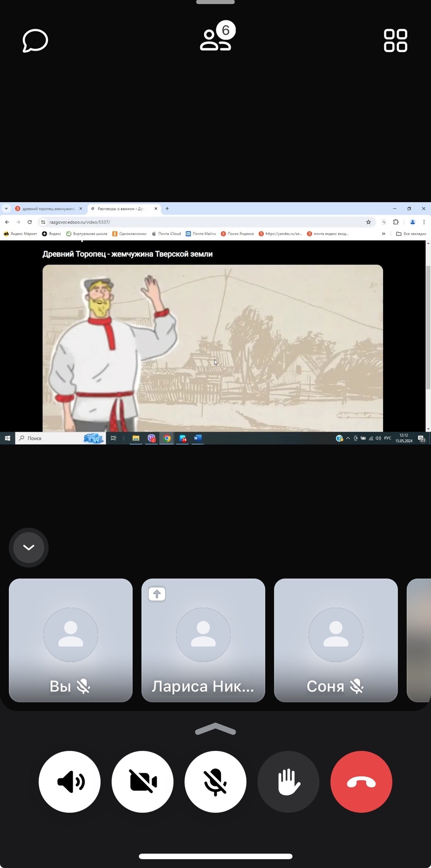Viewport: 431px width, 868px height.
Task: Open the clock showing 12:12 15.05.2024
Action: [x=404, y=438]
